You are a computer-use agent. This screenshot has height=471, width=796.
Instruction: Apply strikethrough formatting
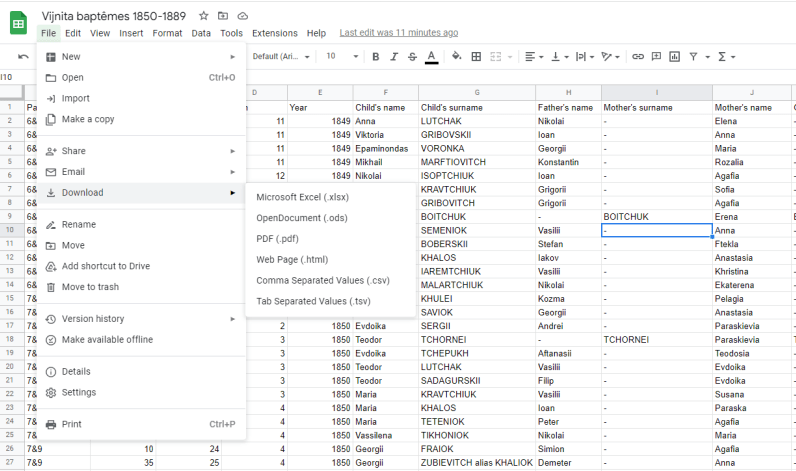[x=412, y=56]
